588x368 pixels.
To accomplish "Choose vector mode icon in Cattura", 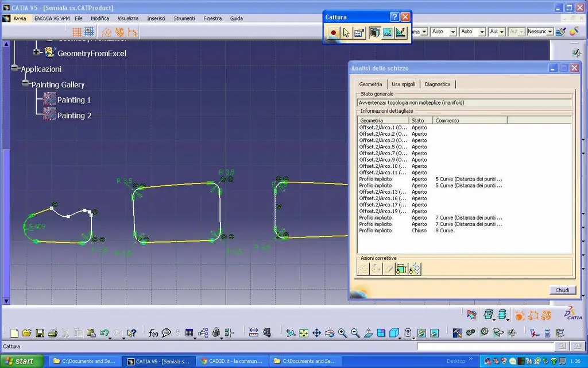I will pos(400,33).
